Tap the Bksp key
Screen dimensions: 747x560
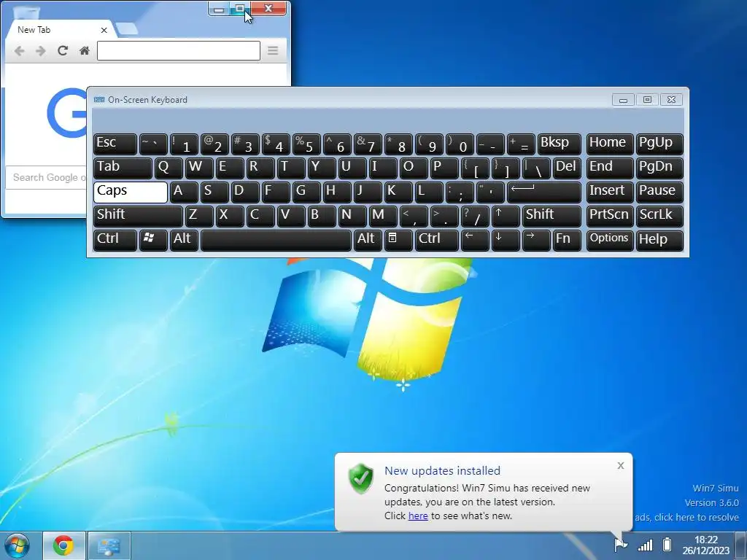coord(560,144)
